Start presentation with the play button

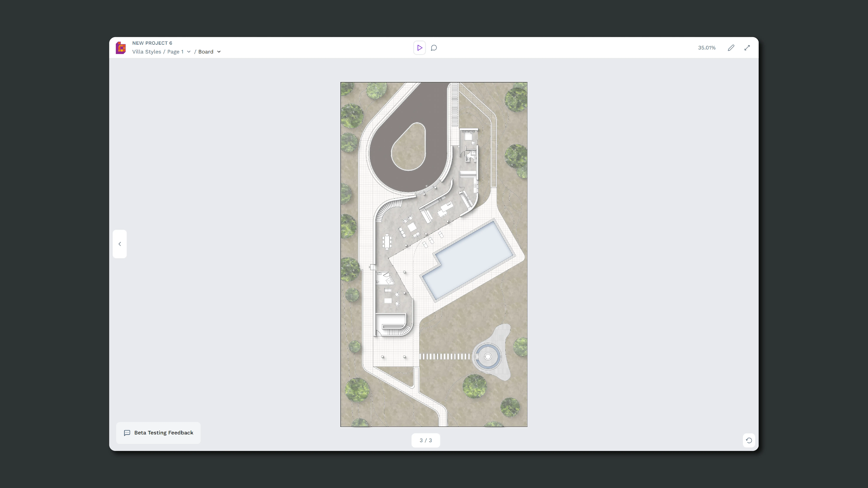tap(419, 48)
